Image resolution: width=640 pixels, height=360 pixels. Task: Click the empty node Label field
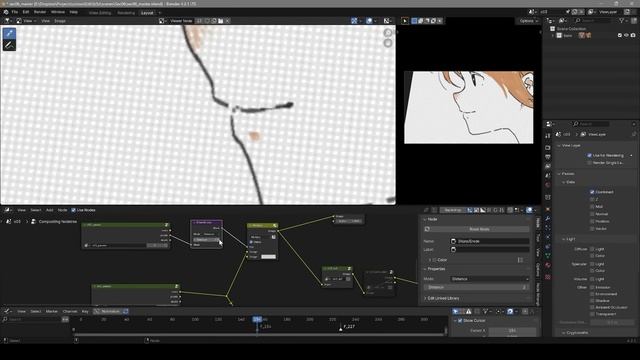click(489, 249)
